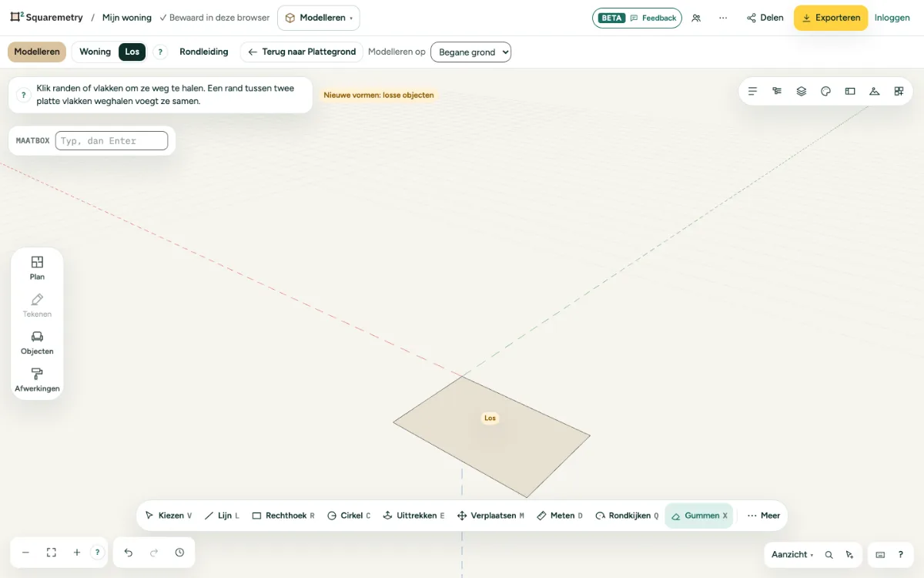924x578 pixels.
Task: Click the horizontal lines list icon
Action: tap(753, 91)
